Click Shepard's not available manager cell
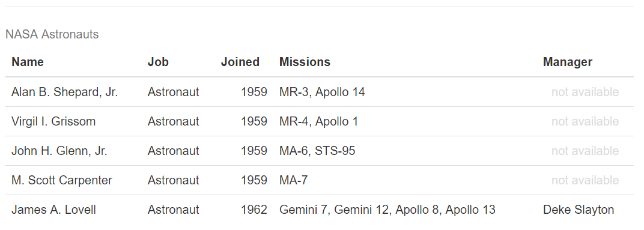The image size is (644, 230). point(585,92)
